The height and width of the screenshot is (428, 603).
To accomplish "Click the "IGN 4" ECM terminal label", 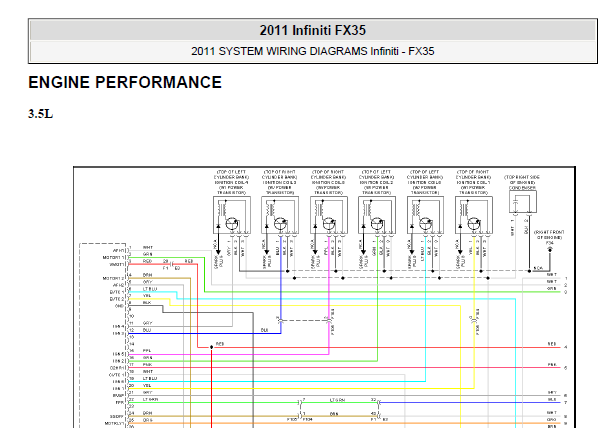I will [x=118, y=327].
